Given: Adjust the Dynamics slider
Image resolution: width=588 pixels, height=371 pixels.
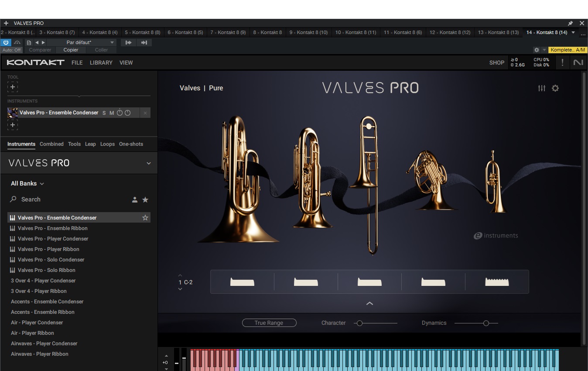Looking at the screenshot, I should point(486,323).
